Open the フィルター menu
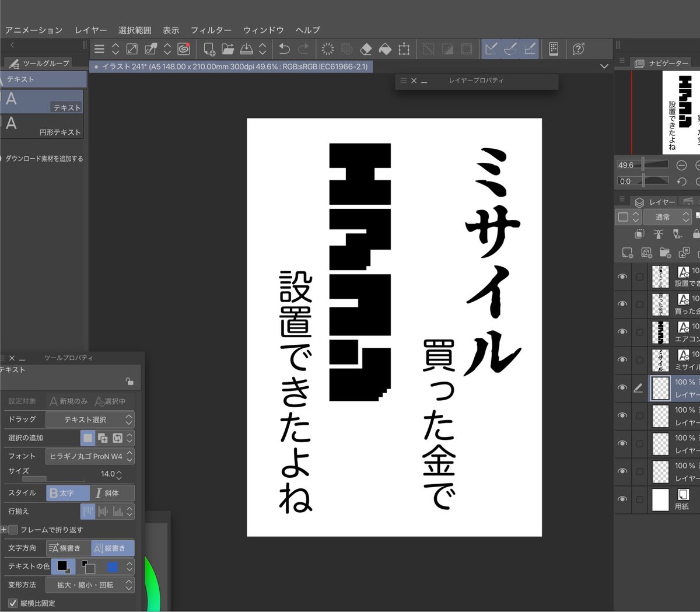This screenshot has width=700, height=612. pos(211,30)
